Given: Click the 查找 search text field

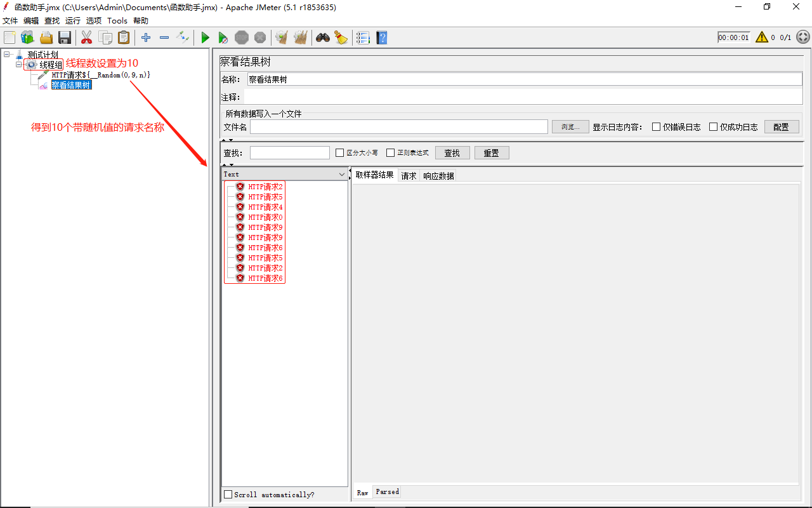Looking at the screenshot, I should (x=290, y=153).
